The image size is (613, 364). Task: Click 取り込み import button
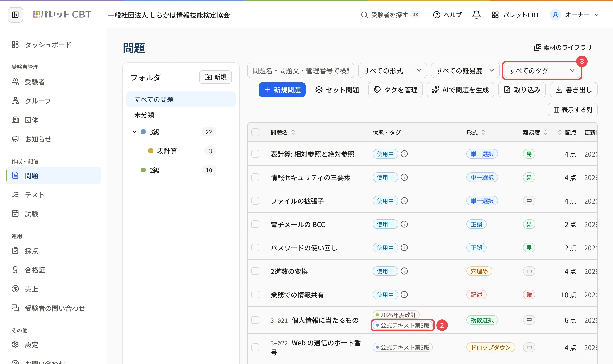522,90
